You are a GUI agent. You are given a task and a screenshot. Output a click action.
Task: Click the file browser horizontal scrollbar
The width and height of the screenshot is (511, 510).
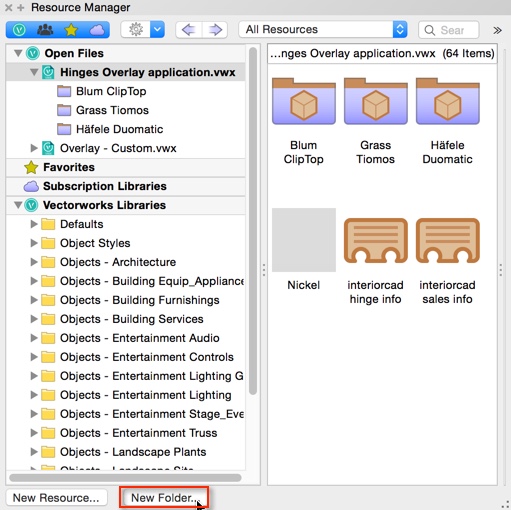[x=125, y=478]
